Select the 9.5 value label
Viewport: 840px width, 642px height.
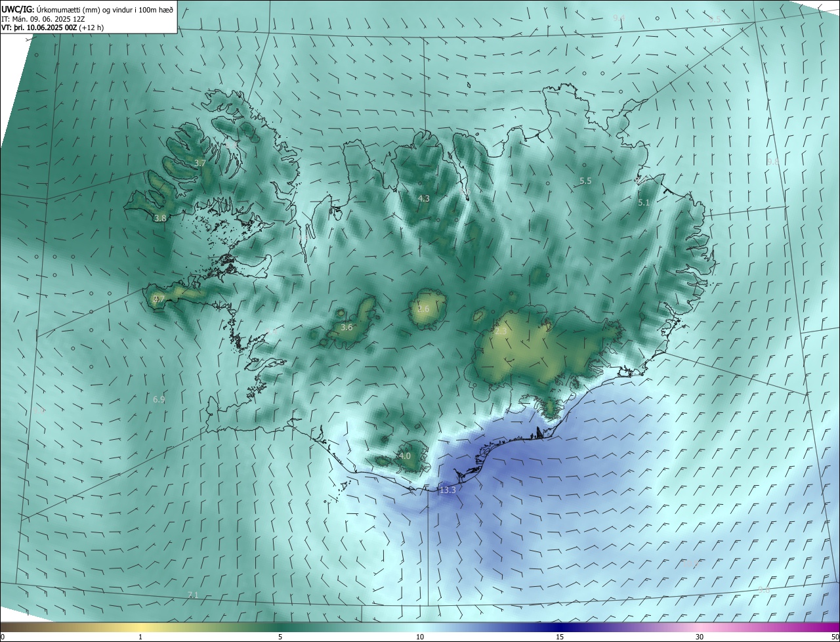715,19
